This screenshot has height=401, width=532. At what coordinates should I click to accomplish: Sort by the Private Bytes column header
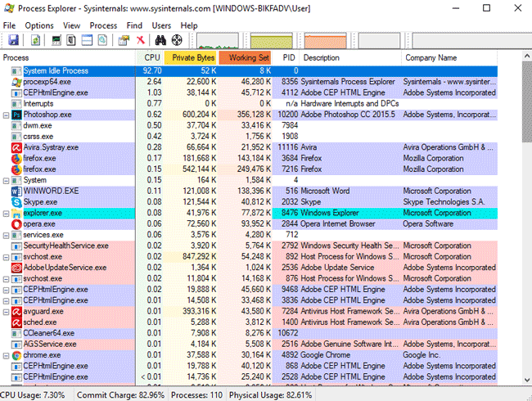193,58
